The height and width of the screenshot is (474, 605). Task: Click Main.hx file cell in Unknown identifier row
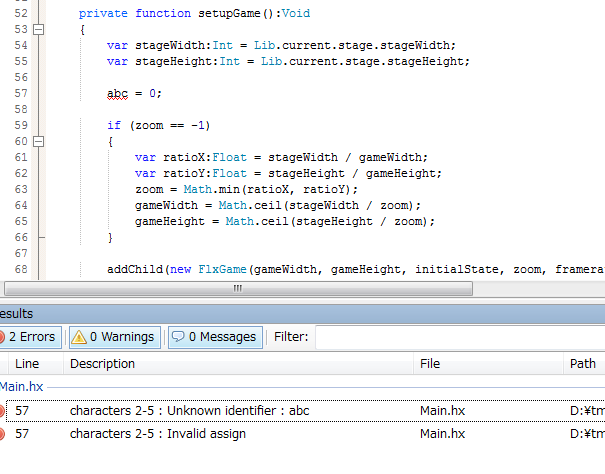(443, 411)
